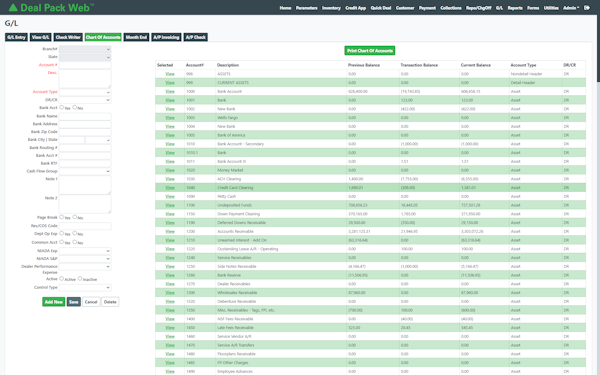
Task: Open Repo/ChgOff in the navbar
Action: tap(478, 8)
